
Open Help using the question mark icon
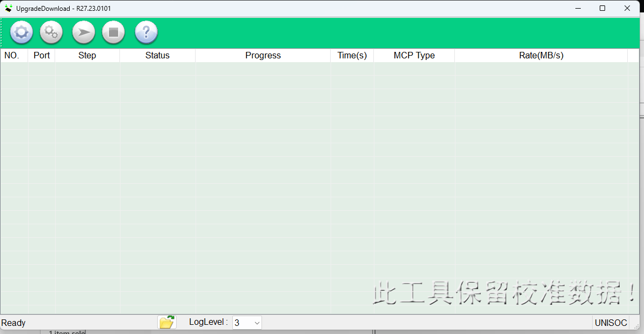click(x=146, y=32)
